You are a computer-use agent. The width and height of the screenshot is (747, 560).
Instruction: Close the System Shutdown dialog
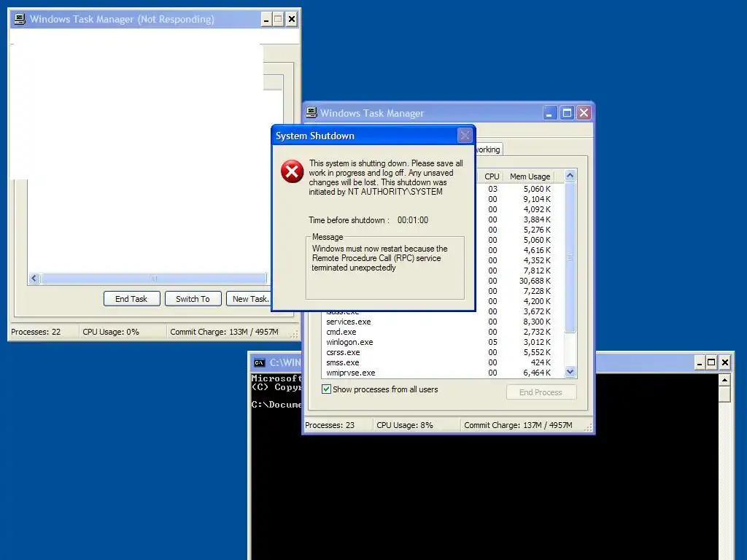pyautogui.click(x=465, y=136)
